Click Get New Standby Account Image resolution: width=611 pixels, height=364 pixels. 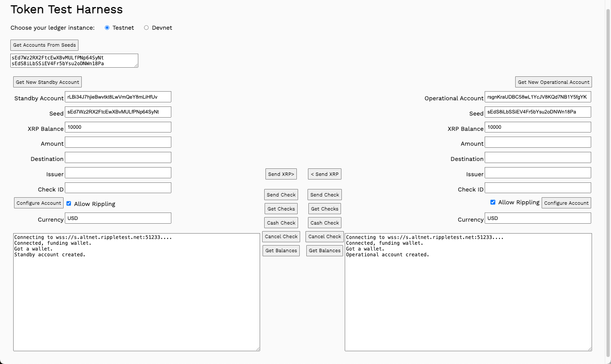47,82
